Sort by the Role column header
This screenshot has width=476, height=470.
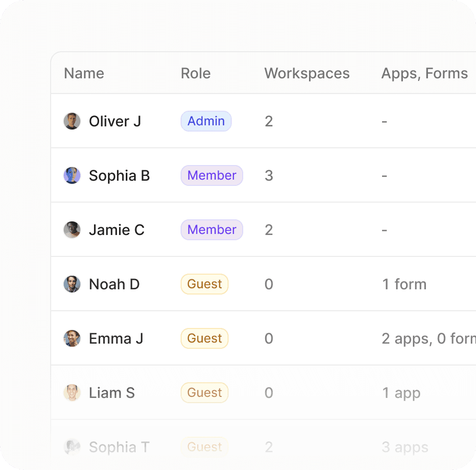point(196,73)
